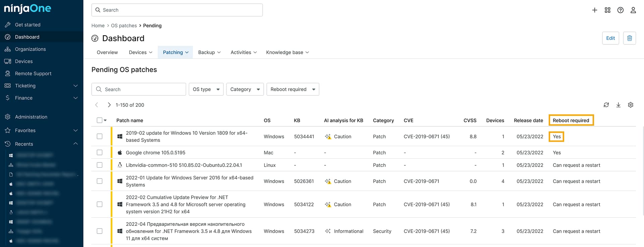Expand the Reboot required filter dropdown
This screenshot has height=247, width=644.
tap(292, 89)
